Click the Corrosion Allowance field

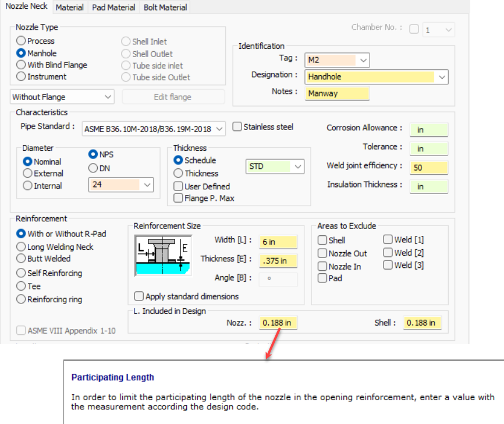click(429, 130)
